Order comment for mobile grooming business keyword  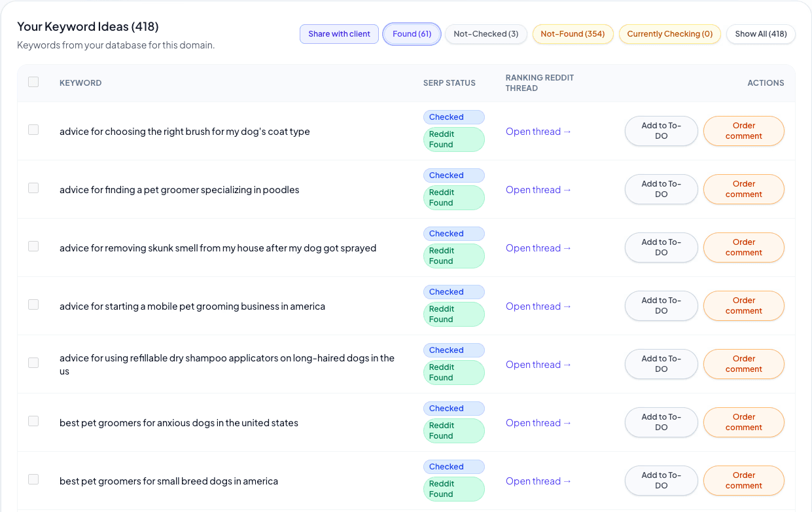pyautogui.click(x=743, y=306)
